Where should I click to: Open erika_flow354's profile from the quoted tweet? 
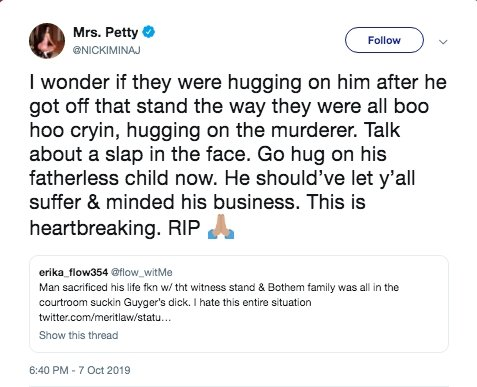73,272
